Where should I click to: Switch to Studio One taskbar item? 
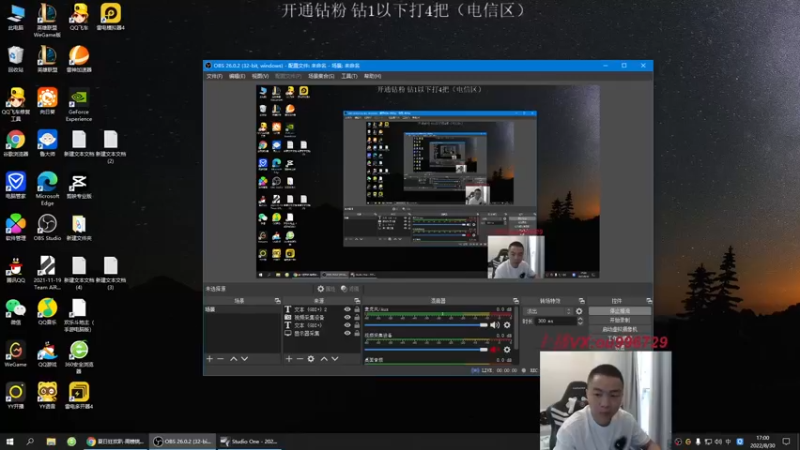pyautogui.click(x=249, y=441)
